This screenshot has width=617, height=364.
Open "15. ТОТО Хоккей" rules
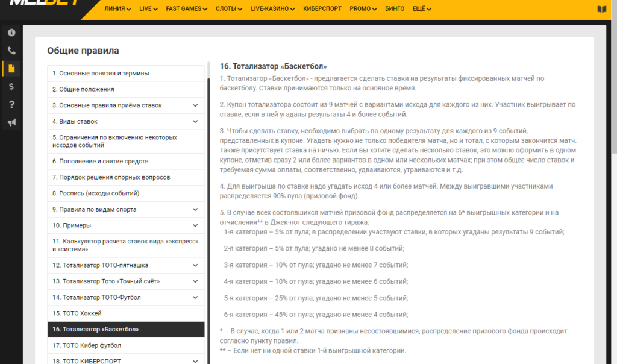(126, 313)
